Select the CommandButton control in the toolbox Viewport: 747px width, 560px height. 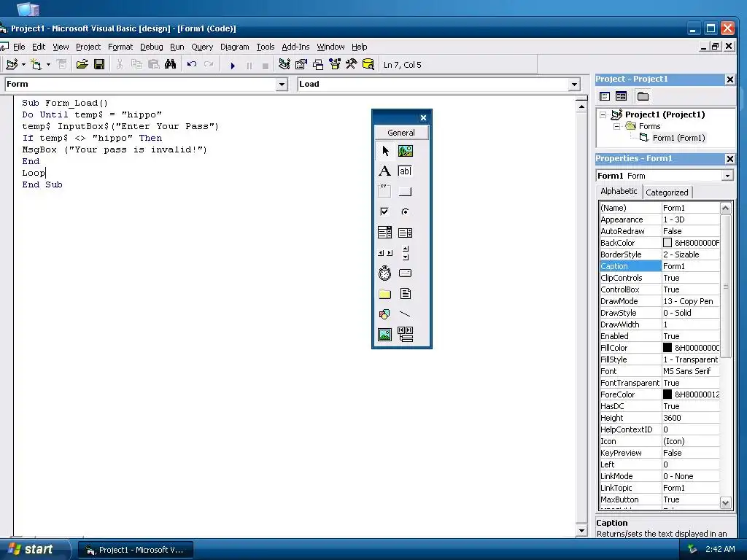406,192
